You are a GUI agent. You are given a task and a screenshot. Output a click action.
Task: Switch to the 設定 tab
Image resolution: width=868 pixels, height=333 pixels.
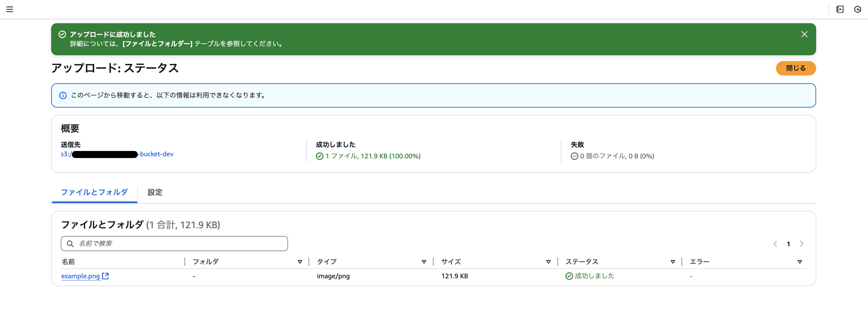pyautogui.click(x=155, y=193)
